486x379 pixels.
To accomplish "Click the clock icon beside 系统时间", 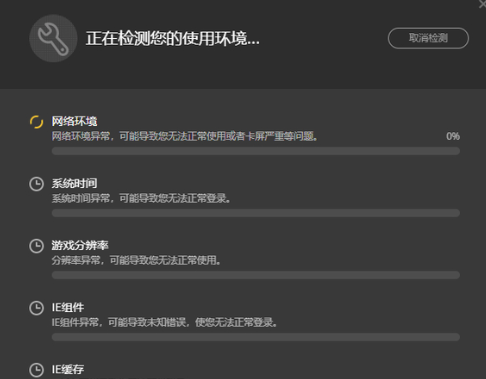I will pyautogui.click(x=36, y=184).
